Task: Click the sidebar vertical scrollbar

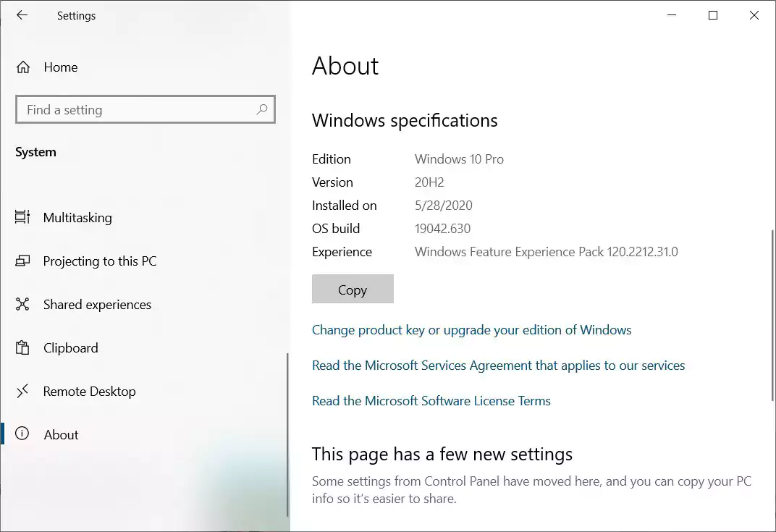Action: (x=287, y=435)
